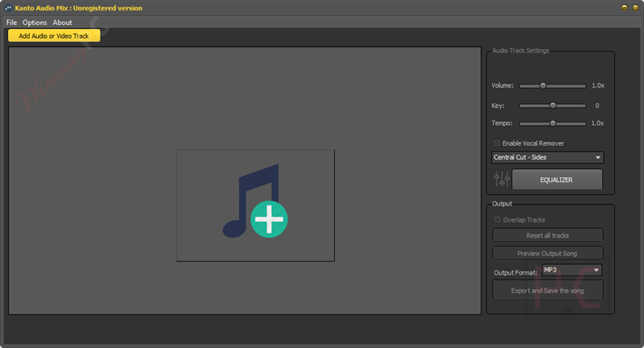Click the Audio Track Settings group title
644x348 pixels.
(x=520, y=51)
